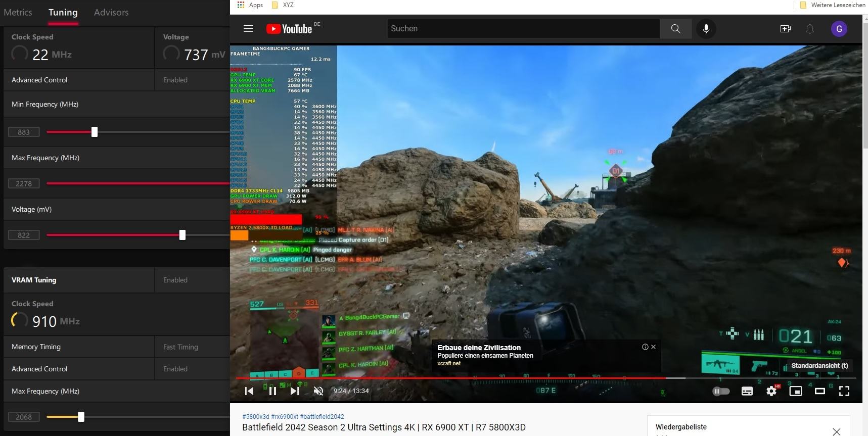The image size is (868, 436).
Task: Open the #5800x3d hashtag link
Action: tap(256, 417)
